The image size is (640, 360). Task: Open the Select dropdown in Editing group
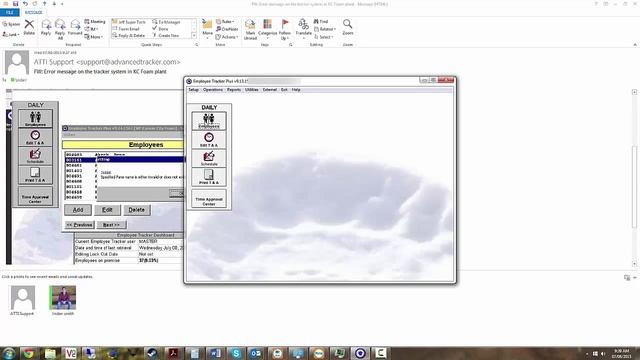[324, 37]
